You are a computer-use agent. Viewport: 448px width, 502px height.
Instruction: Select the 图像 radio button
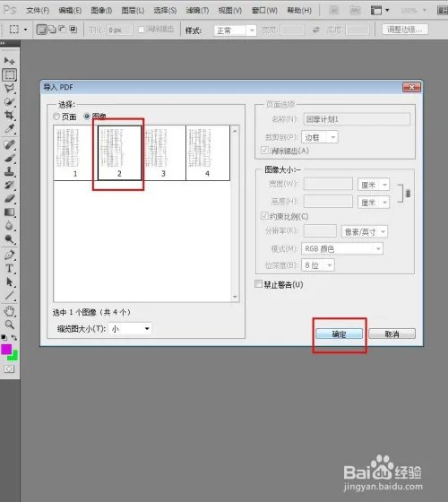pyautogui.click(x=87, y=117)
